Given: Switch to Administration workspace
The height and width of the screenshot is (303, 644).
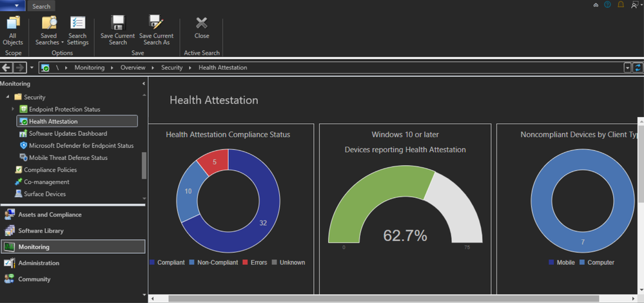Looking at the screenshot, I should [73, 263].
